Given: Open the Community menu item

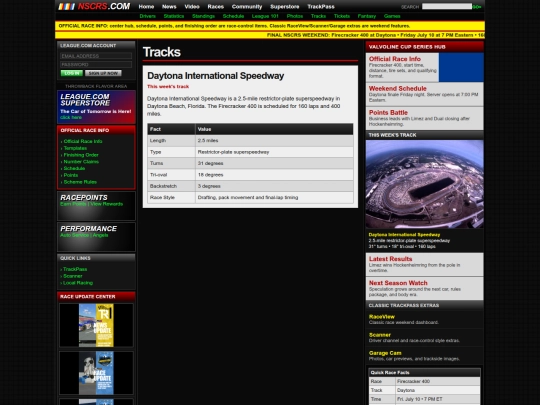Looking at the screenshot, I should tap(247, 7).
